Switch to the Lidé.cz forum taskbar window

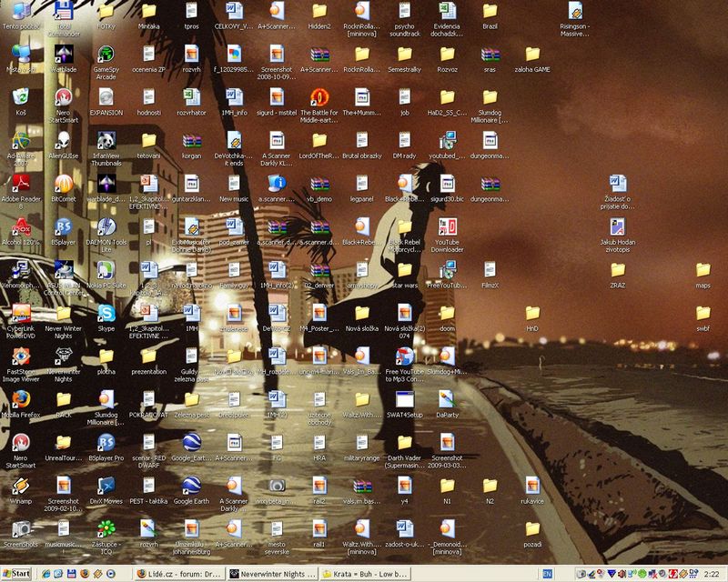[x=177, y=574]
